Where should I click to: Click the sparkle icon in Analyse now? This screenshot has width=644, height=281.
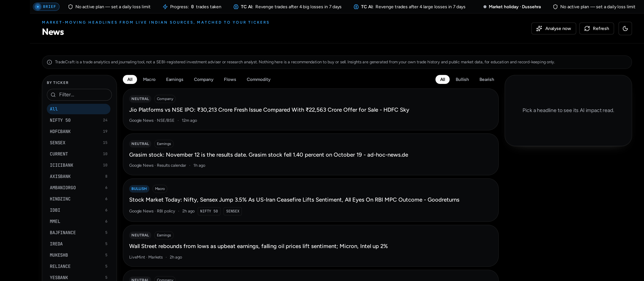click(539, 28)
